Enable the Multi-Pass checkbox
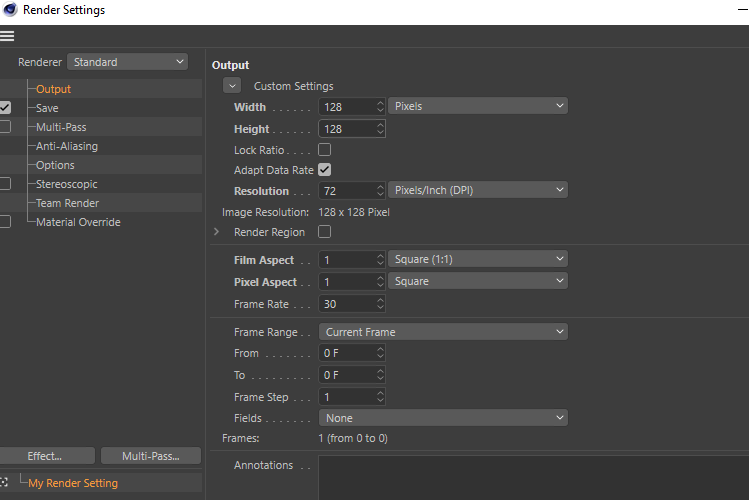Viewport: 749px width, 500px height. (5, 127)
